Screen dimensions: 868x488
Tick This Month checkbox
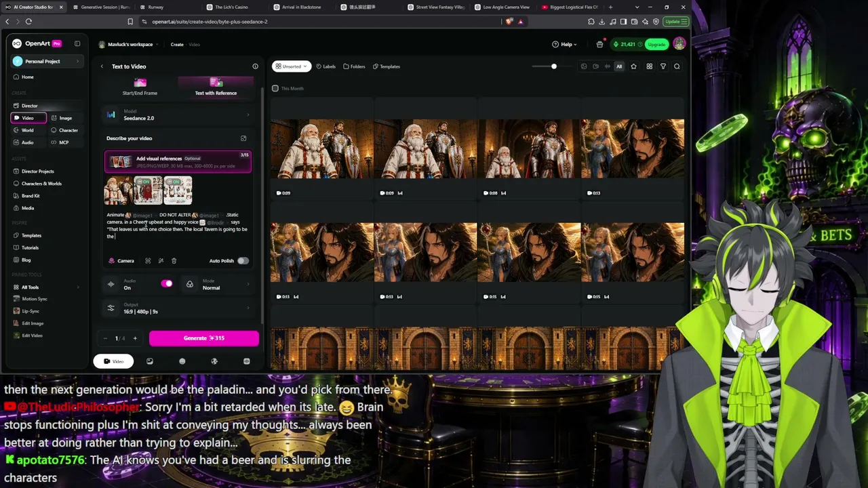[x=275, y=88]
